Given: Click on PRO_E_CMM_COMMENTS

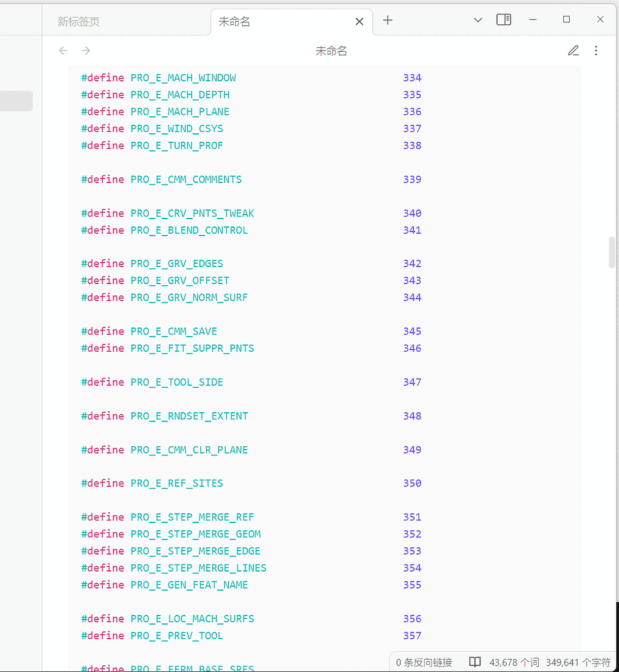Looking at the screenshot, I should (186, 180).
